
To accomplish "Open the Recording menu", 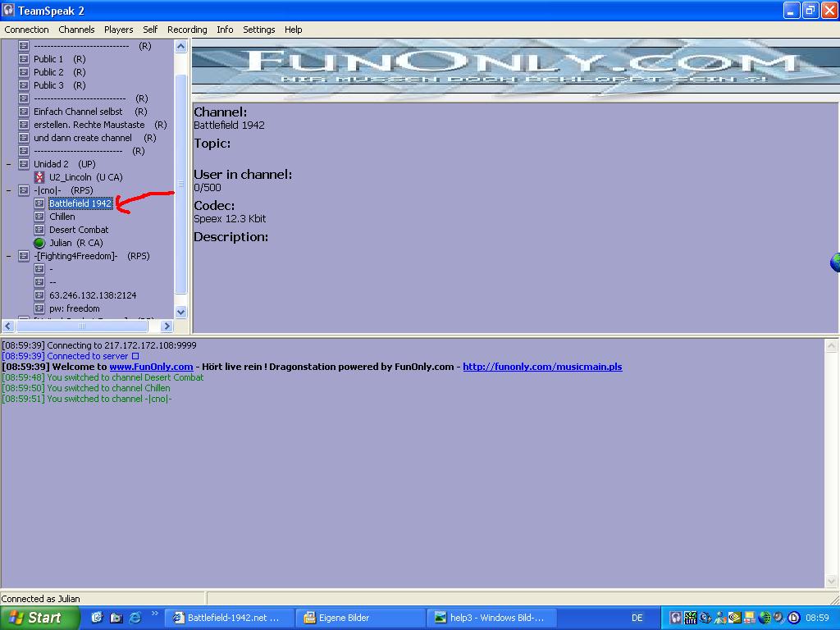I will pyautogui.click(x=187, y=30).
